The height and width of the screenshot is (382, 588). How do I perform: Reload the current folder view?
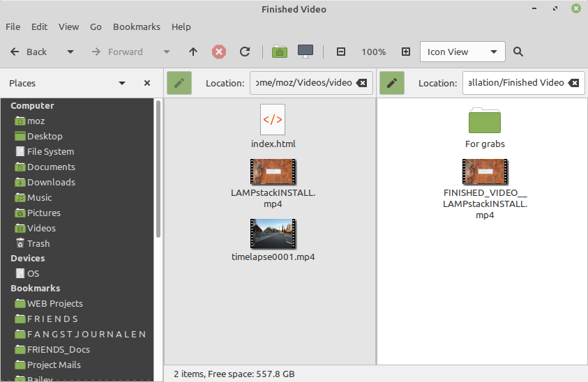pos(245,52)
